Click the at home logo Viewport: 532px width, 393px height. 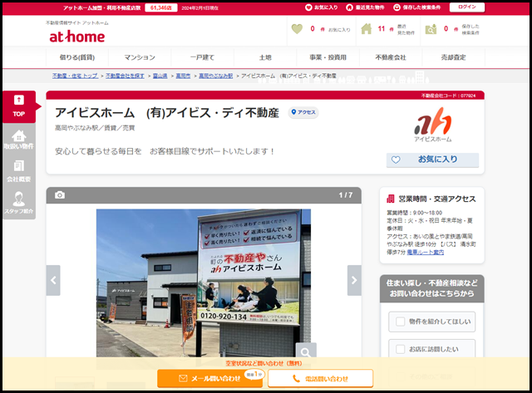(77, 37)
